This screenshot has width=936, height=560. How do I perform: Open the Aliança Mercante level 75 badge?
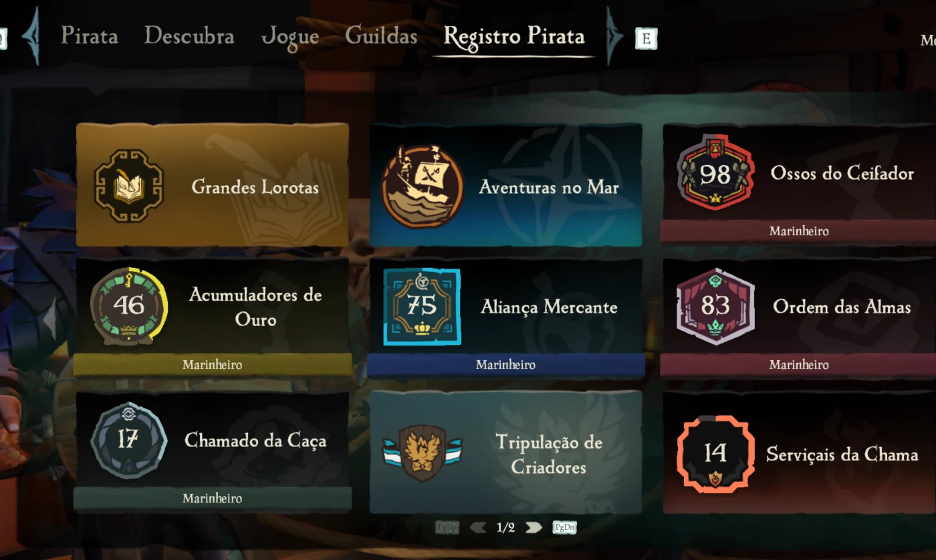point(422,307)
